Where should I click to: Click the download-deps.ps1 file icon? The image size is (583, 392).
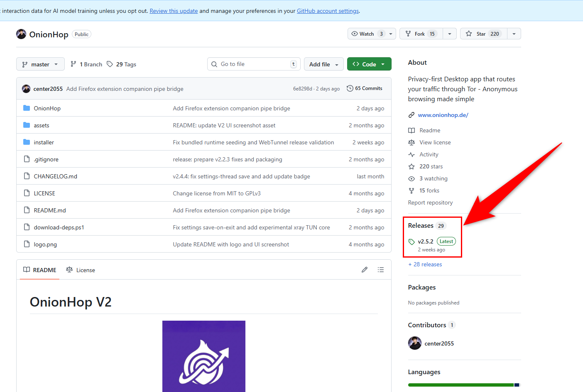click(27, 227)
